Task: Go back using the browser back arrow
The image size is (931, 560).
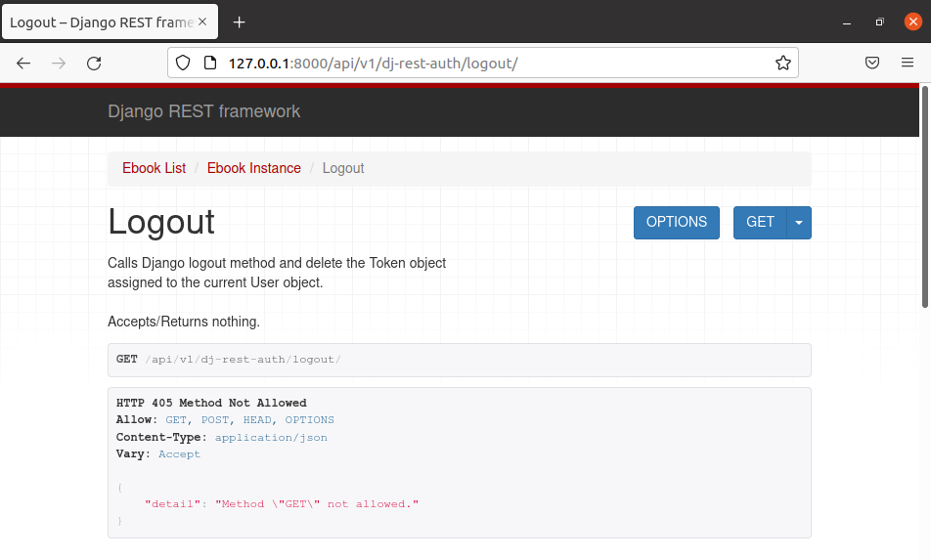Action: (23, 63)
